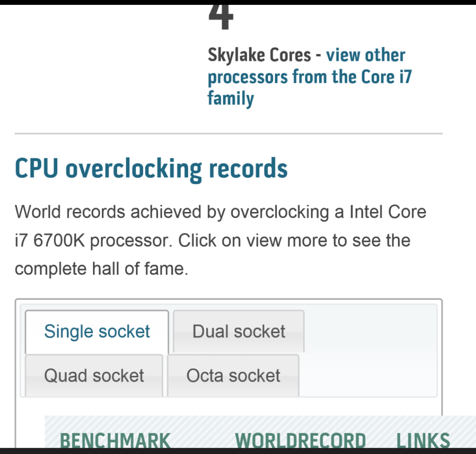Click empty tab strip right of Dual socket

tap(370, 331)
